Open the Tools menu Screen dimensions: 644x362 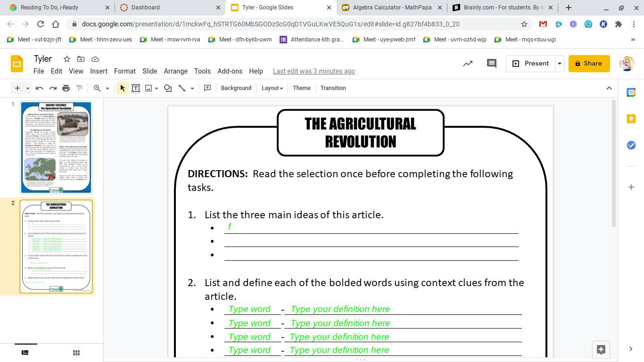pyautogui.click(x=202, y=71)
